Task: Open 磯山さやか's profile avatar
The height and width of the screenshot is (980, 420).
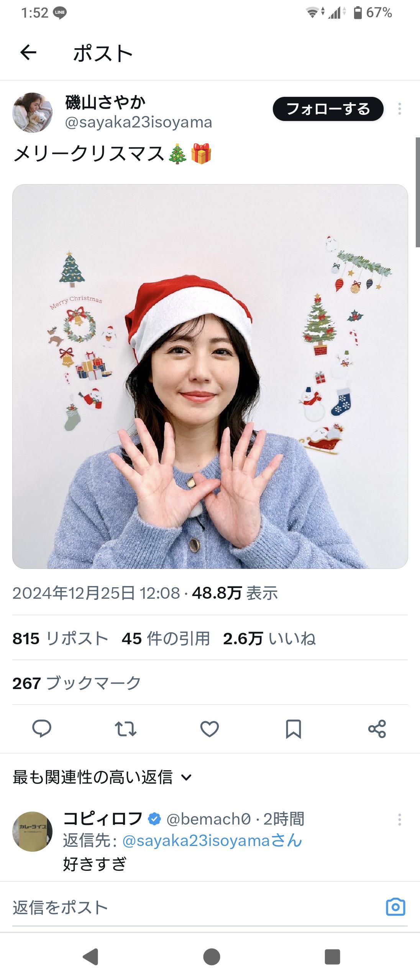Action: [x=33, y=112]
